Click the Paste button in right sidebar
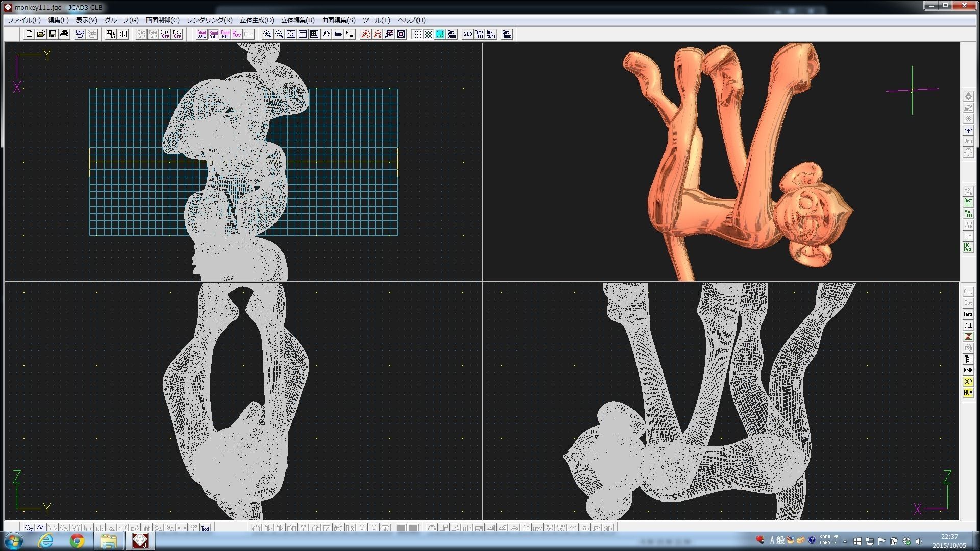The height and width of the screenshot is (551, 980). point(968,314)
